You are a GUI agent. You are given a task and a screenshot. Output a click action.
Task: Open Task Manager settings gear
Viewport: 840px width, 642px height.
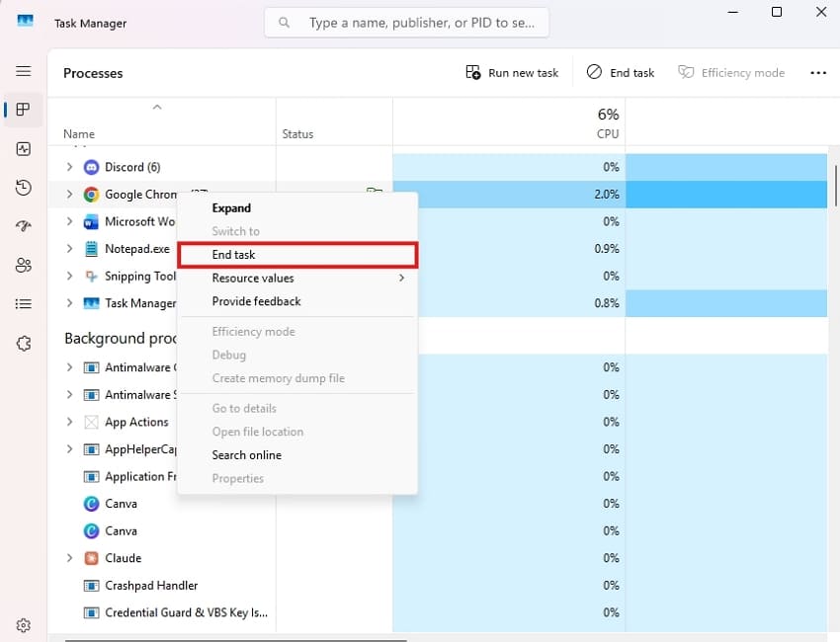23,625
